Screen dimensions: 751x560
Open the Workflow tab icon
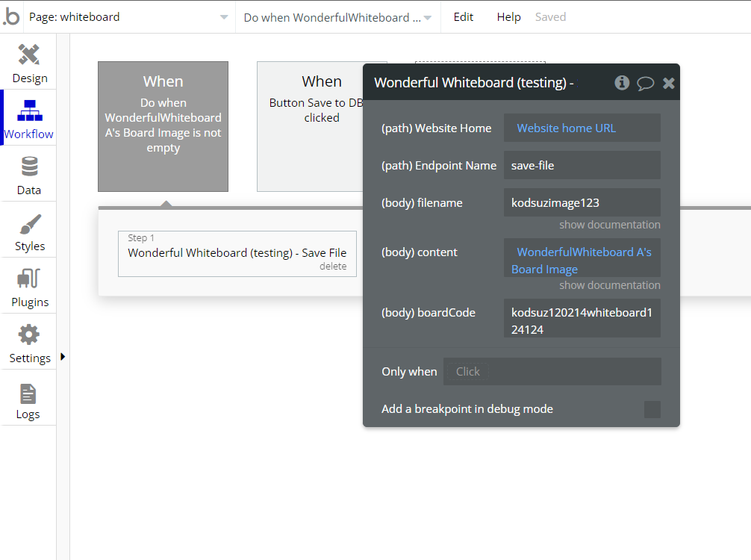point(30,111)
